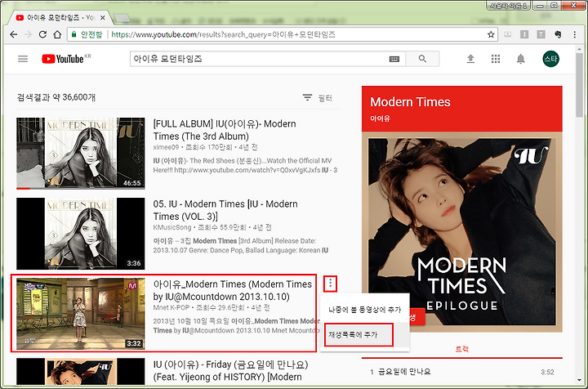Open the Friday video thumbnail
Viewport: 588px width, 389px height.
(x=80, y=371)
